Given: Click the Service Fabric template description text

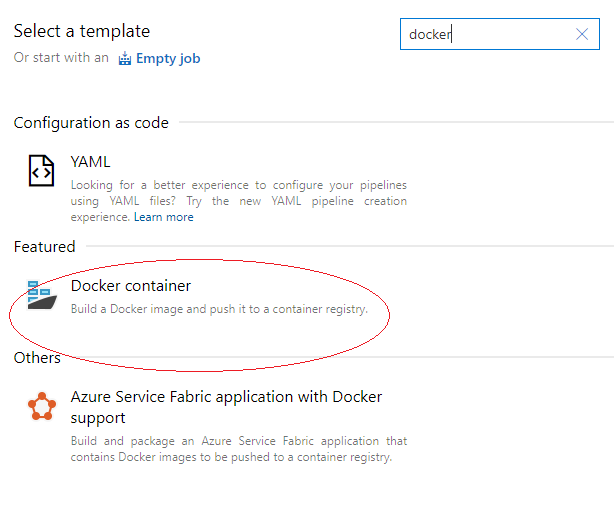Looking at the screenshot, I should [239, 449].
